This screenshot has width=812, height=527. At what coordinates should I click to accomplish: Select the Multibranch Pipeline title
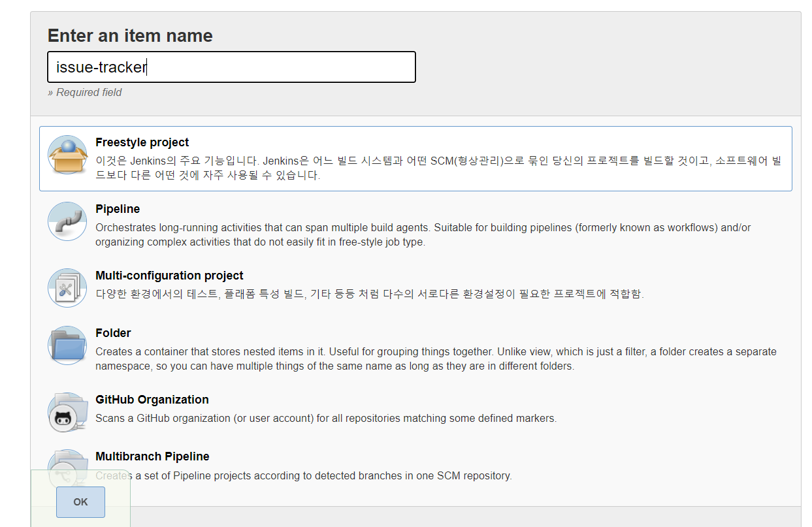[x=152, y=456]
